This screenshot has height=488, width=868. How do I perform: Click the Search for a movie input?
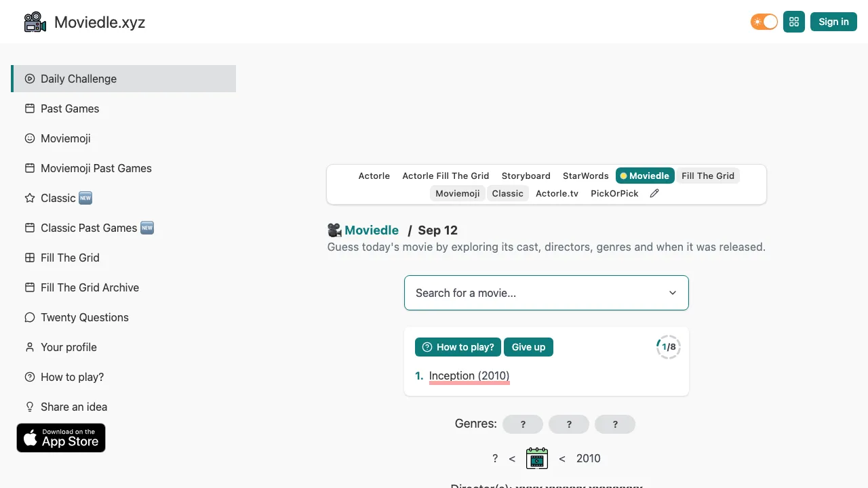[547, 293]
